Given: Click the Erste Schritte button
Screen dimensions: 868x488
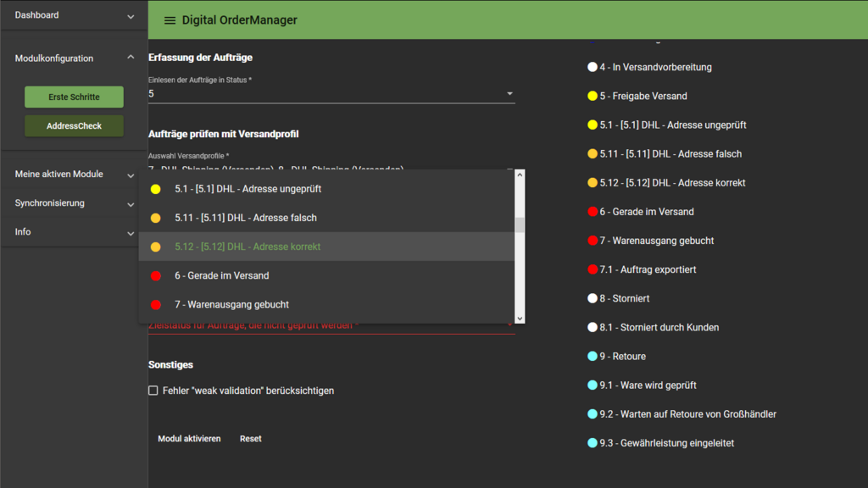Looking at the screenshot, I should click(74, 97).
